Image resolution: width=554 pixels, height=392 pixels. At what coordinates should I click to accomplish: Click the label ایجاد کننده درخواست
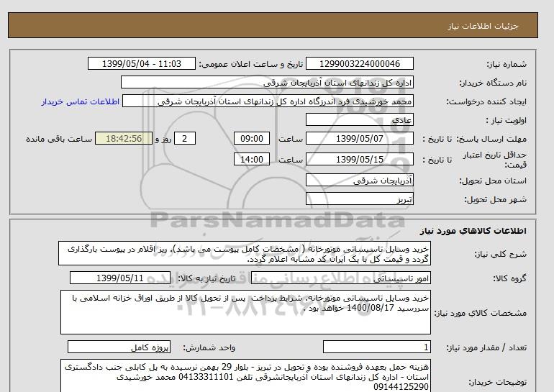click(x=486, y=101)
